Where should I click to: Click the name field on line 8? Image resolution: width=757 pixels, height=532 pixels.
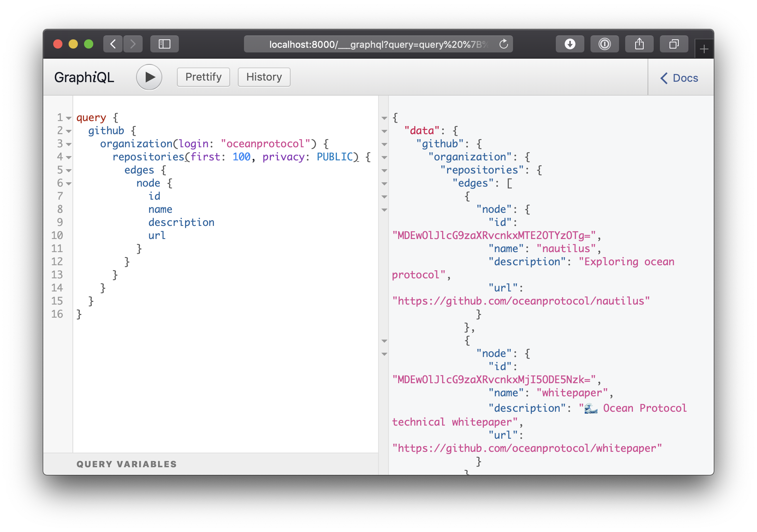pos(160,209)
